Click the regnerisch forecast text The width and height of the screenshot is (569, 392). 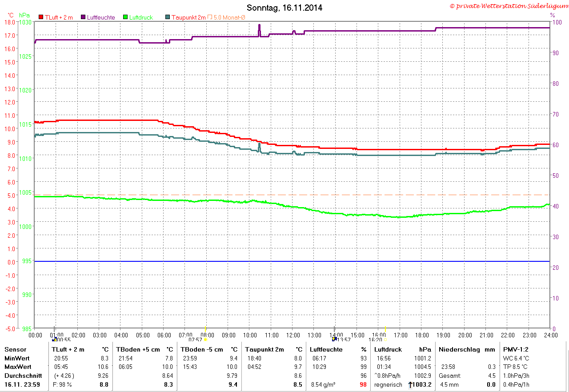click(388, 385)
